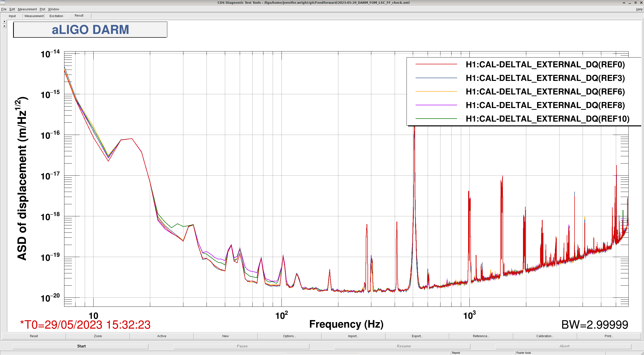Click the up-arrow collapse button
Screen dimensions: 644x355
pyautogui.click(x=4, y=26)
